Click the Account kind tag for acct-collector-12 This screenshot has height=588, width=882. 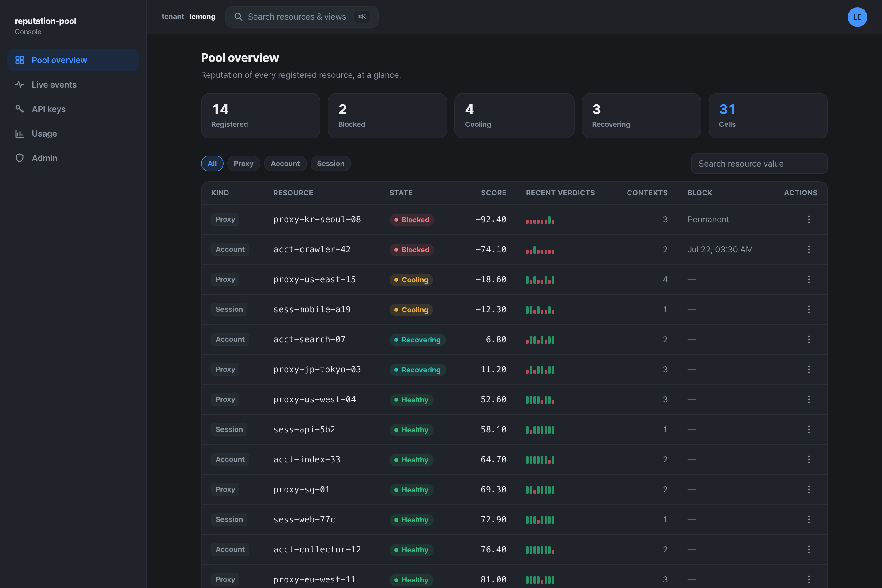(x=230, y=549)
